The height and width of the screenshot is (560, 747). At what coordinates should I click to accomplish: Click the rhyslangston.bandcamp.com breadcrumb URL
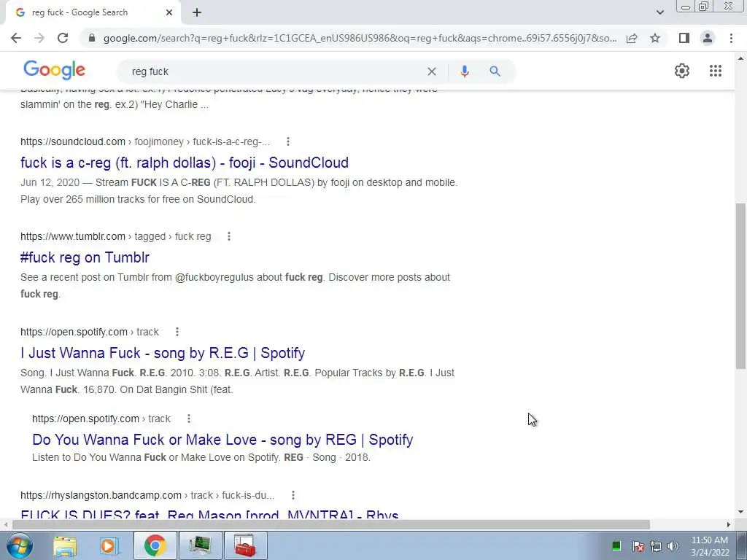[101, 495]
